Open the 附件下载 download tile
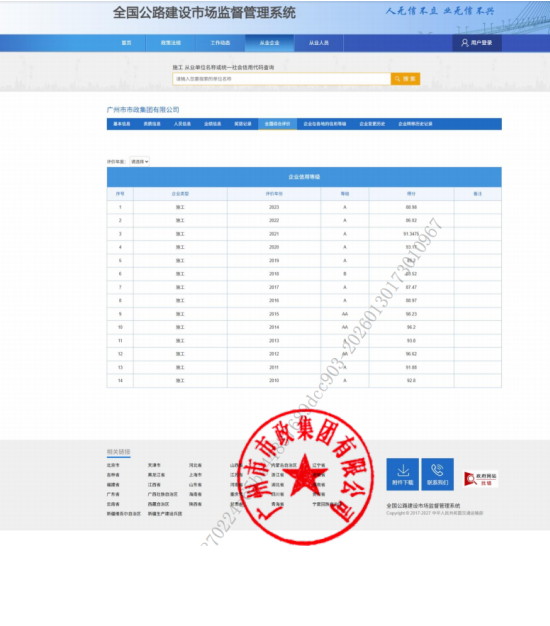 pyautogui.click(x=402, y=474)
